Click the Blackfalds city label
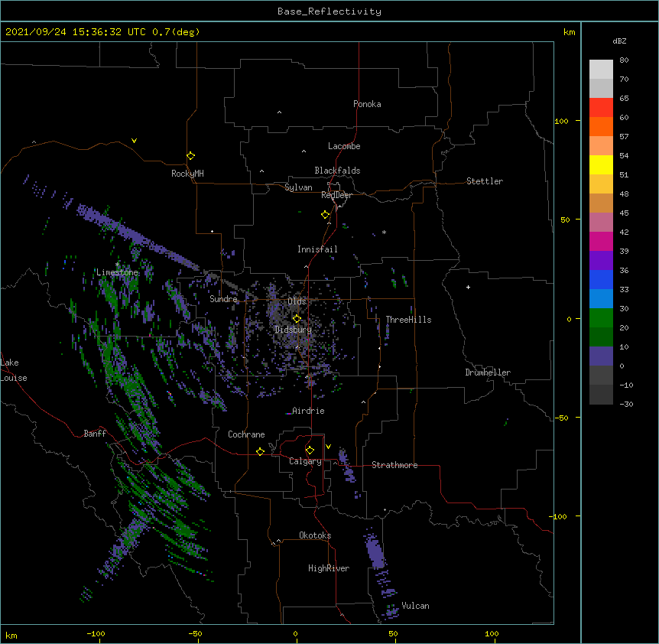This screenshot has width=659, height=644. (x=337, y=171)
